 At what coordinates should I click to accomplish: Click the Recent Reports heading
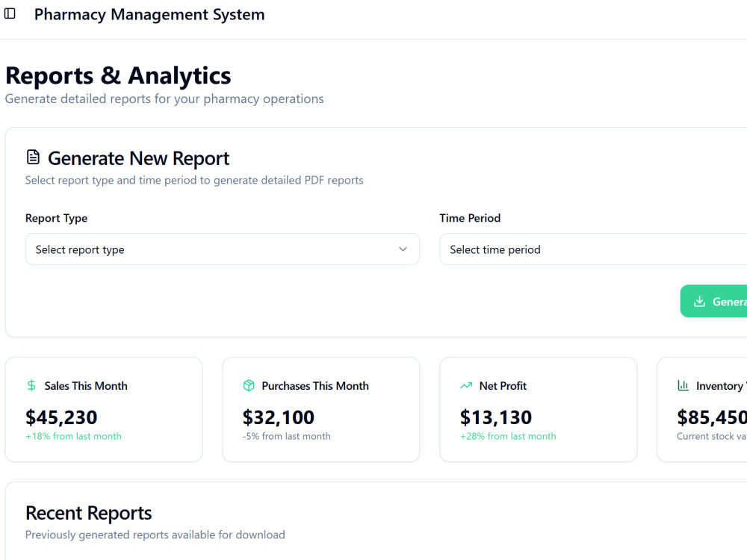pyautogui.click(x=89, y=513)
